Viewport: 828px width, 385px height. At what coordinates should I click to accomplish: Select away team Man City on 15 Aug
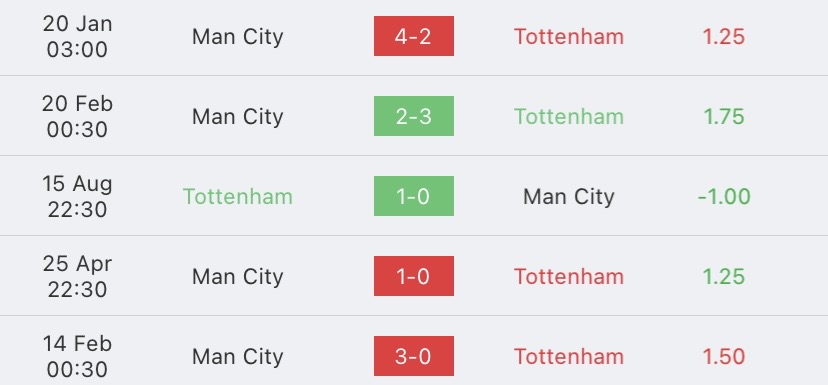pyautogui.click(x=569, y=197)
